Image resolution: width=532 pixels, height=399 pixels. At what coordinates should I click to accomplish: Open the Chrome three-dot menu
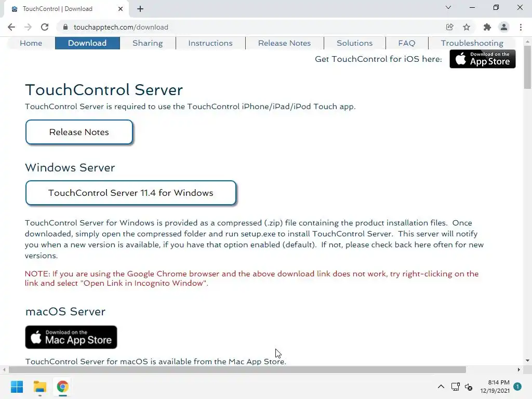(521, 27)
